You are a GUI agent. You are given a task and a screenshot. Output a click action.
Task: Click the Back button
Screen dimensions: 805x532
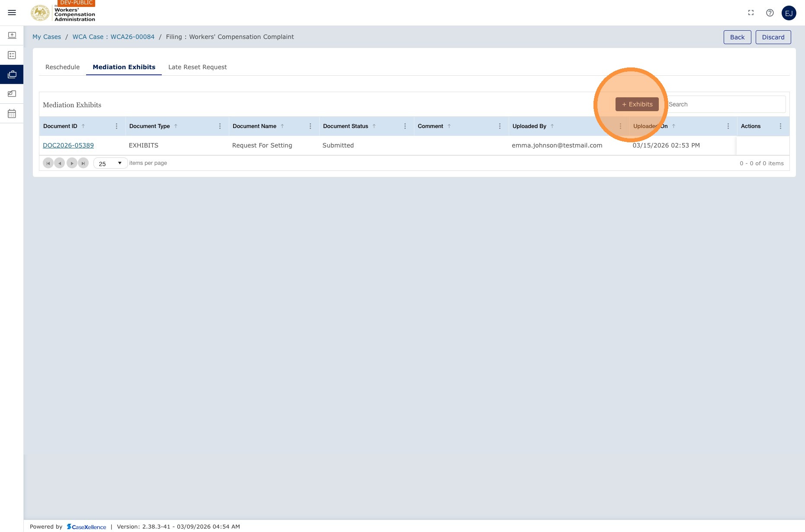(737, 37)
